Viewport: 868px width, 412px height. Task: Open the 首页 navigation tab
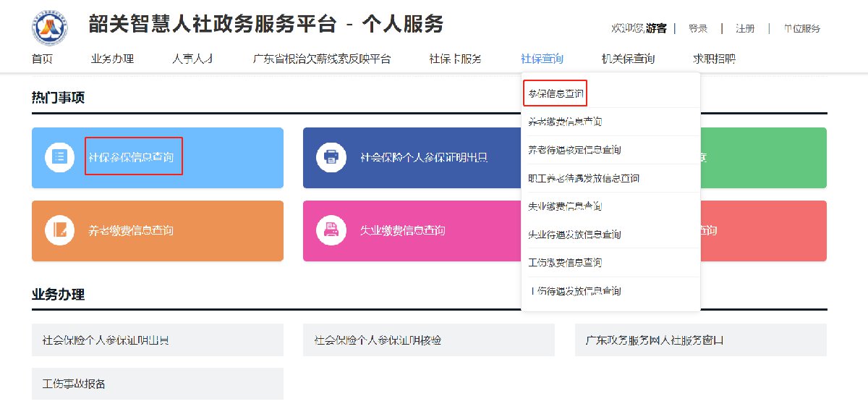42,59
